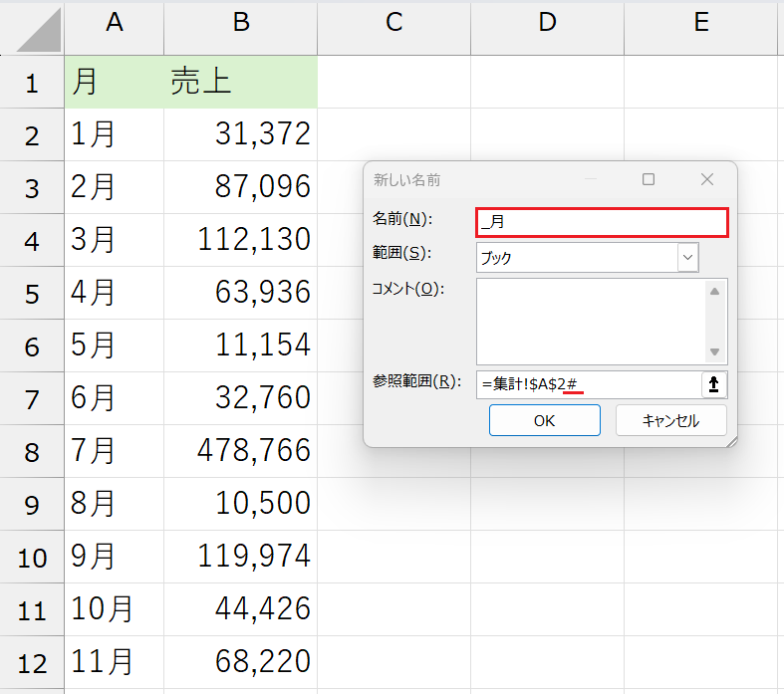This screenshot has height=694, width=784.
Task: Close the 新しい名前 dialog
Action: (x=707, y=179)
